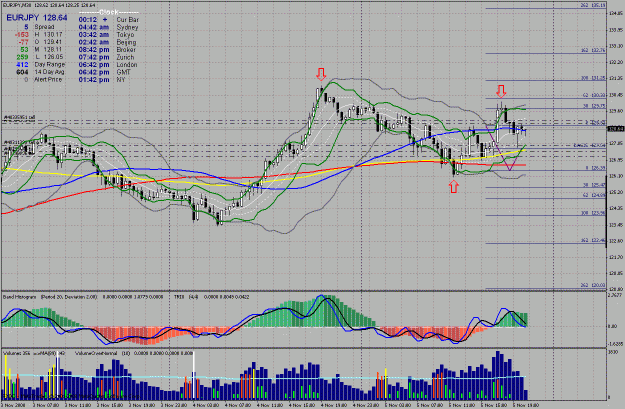This screenshot has height=409, width=625.
Task: Click the 'GMT' clock label
Action: coord(124,72)
